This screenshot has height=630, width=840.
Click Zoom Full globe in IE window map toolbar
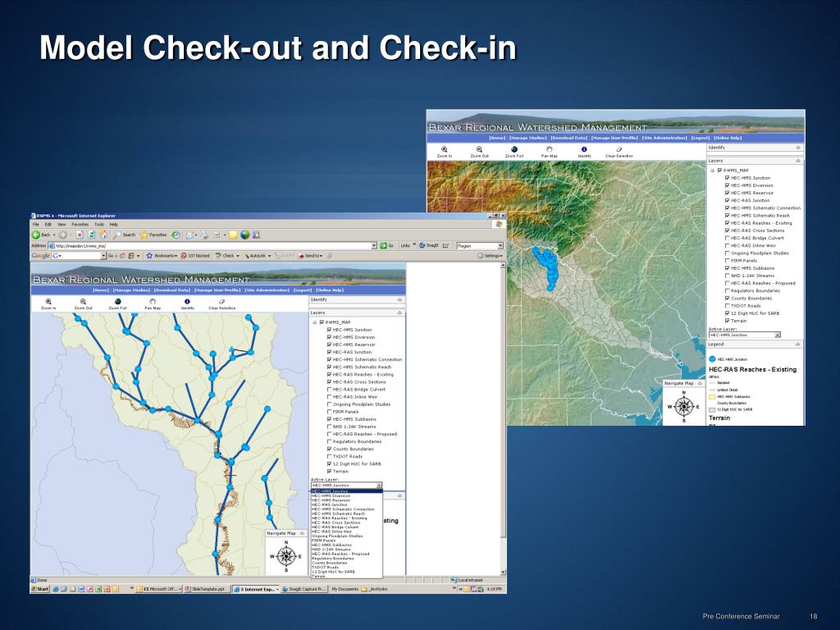(118, 302)
